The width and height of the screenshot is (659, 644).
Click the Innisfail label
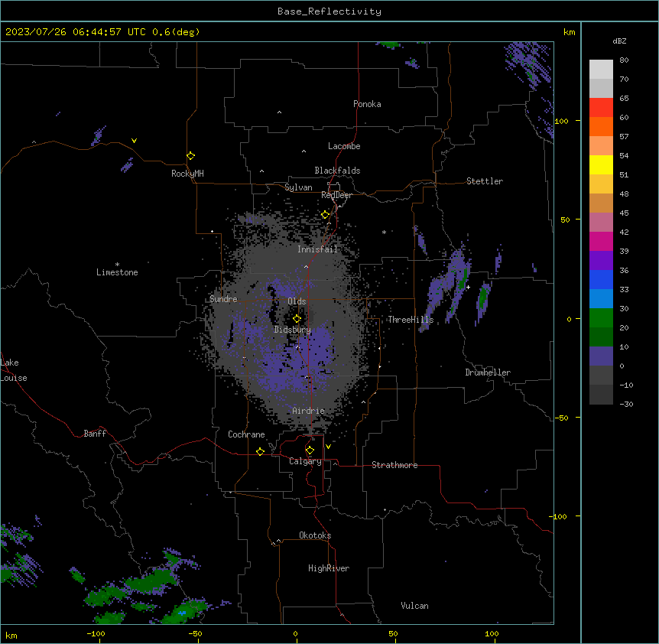(317, 249)
